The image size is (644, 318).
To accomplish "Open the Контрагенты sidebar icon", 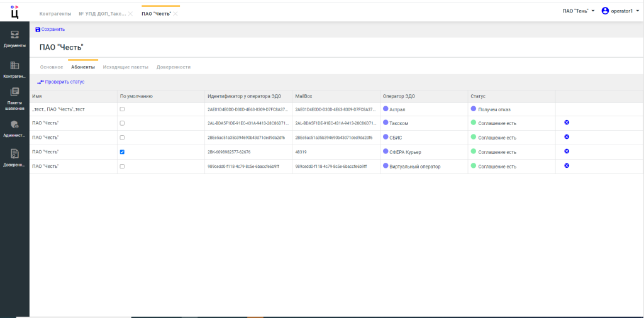I will [15, 65].
